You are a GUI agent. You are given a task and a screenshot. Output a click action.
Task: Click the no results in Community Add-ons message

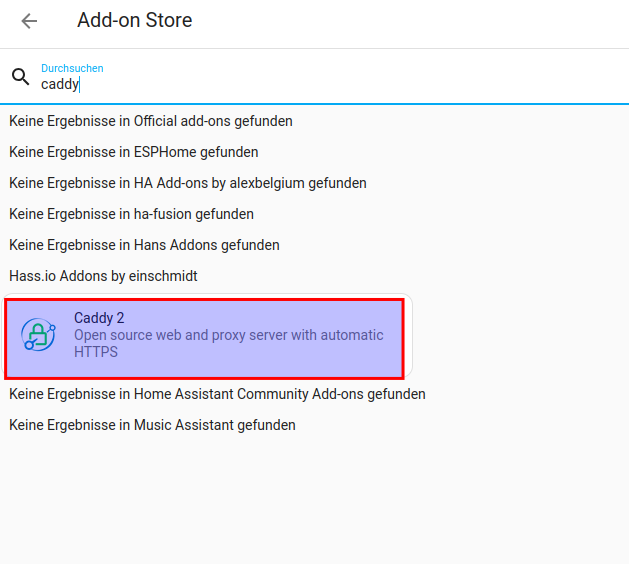[217, 394]
